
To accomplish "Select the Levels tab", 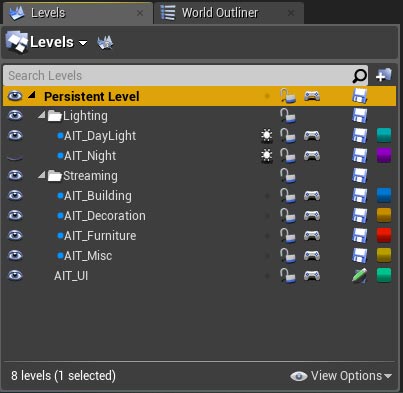I will point(48,13).
